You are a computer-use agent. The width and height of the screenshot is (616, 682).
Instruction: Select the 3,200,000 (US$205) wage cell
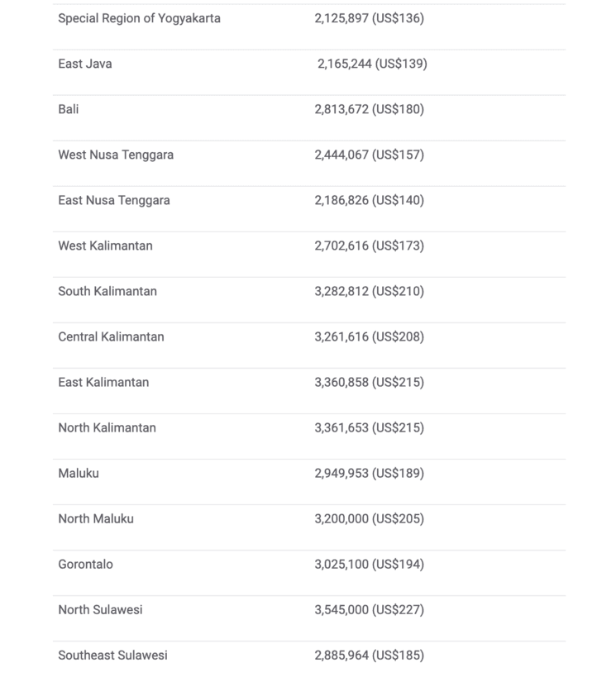pyautogui.click(x=369, y=518)
